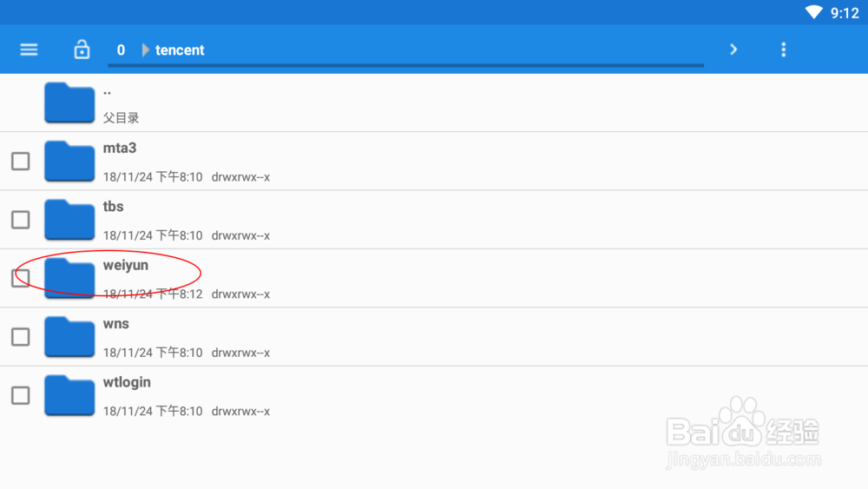Tap the wtlogin folder icon
This screenshot has width=868, height=489.
coord(69,395)
